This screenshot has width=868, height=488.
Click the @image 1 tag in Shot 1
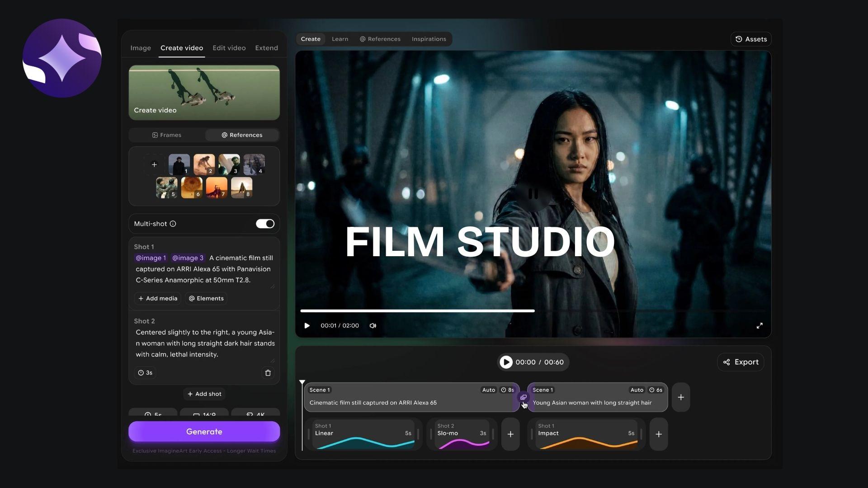pyautogui.click(x=151, y=258)
